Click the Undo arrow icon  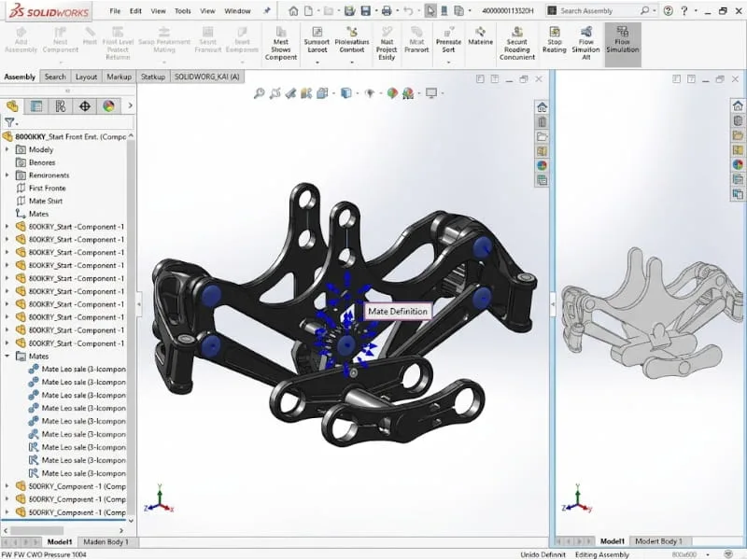[408, 10]
